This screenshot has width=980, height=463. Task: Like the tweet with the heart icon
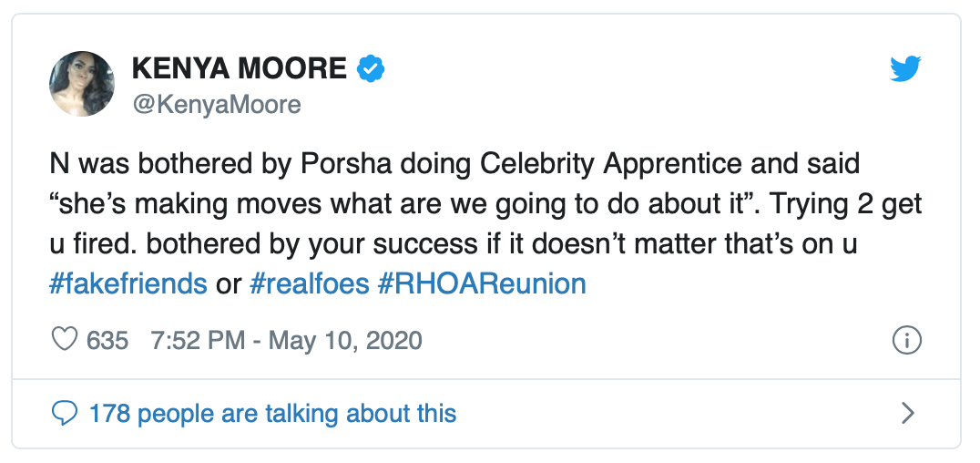tap(64, 341)
